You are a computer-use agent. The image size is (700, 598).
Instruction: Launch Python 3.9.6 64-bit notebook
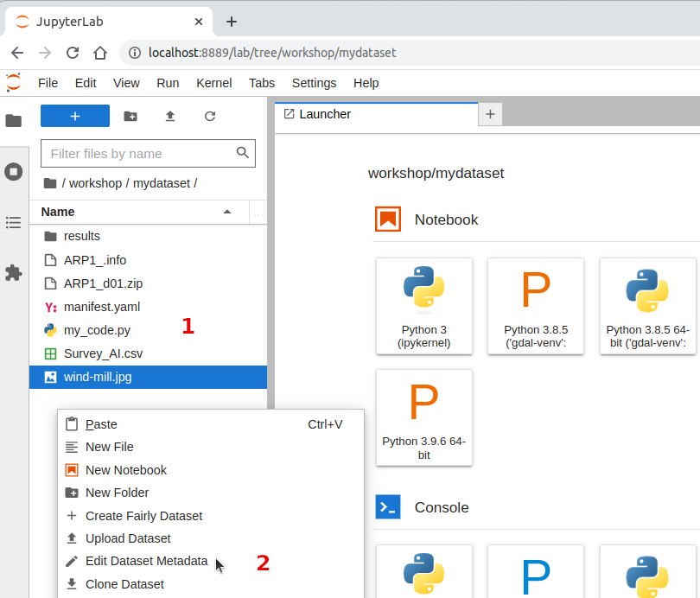424,417
